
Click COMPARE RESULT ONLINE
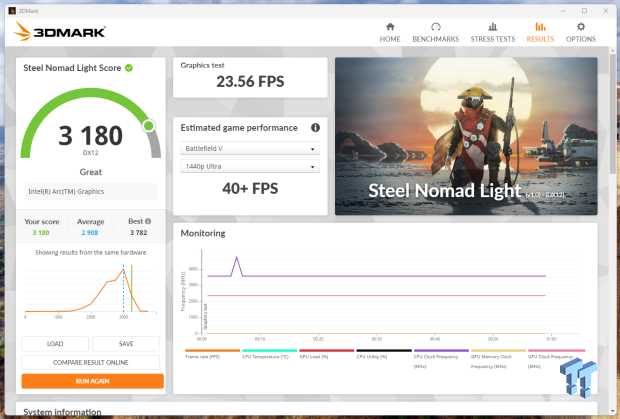[x=91, y=362]
